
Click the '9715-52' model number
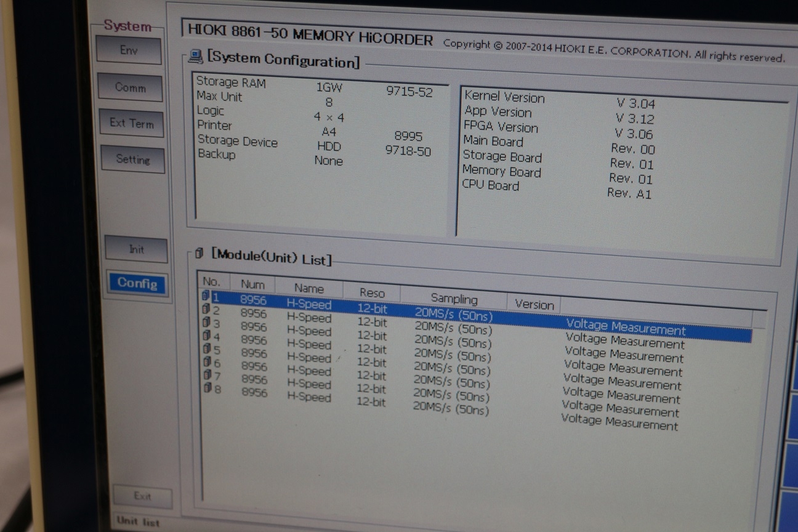point(409,92)
